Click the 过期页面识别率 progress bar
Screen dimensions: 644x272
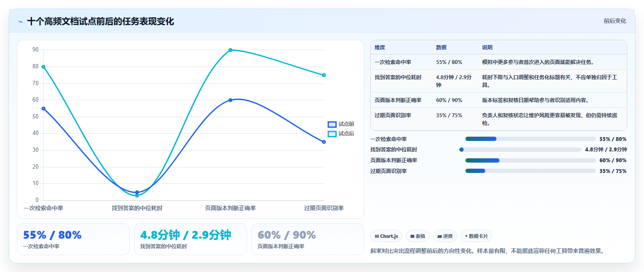(x=530, y=171)
